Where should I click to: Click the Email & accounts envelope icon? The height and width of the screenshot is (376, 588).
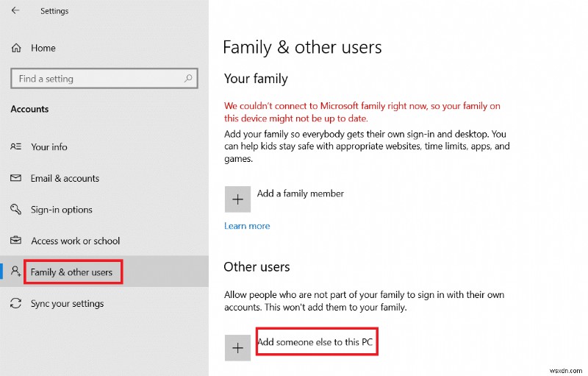click(x=16, y=179)
